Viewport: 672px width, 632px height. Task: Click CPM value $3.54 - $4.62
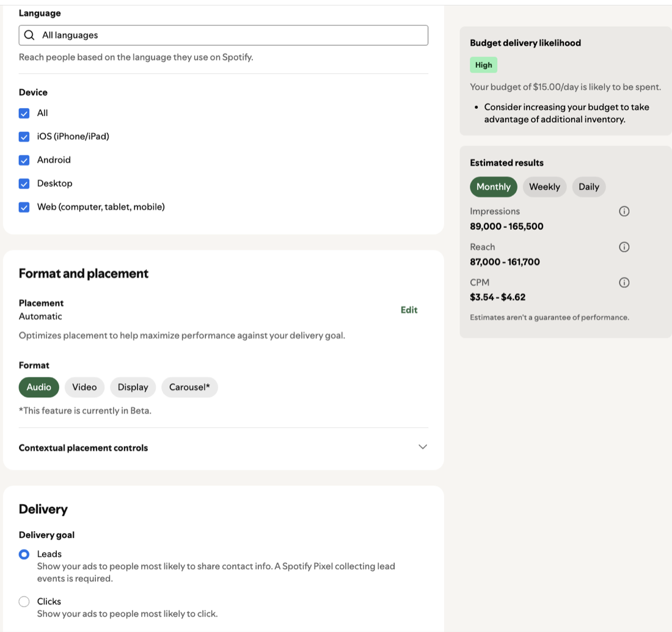[497, 297]
